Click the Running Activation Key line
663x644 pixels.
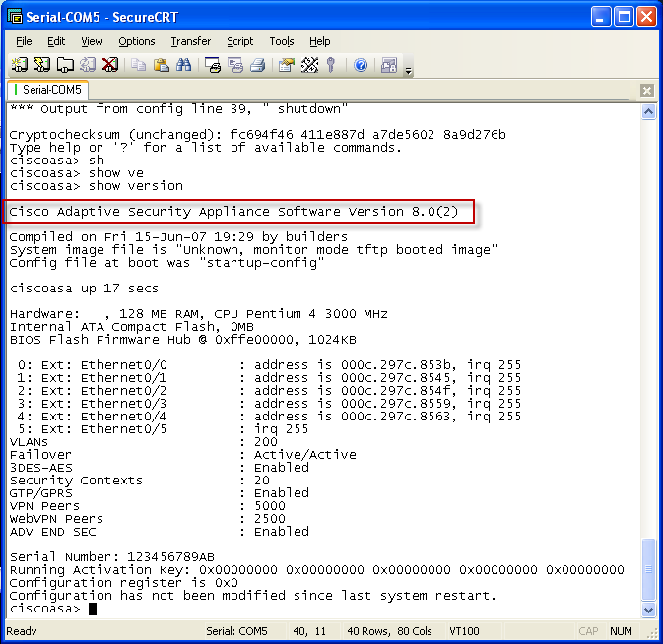[316, 569]
